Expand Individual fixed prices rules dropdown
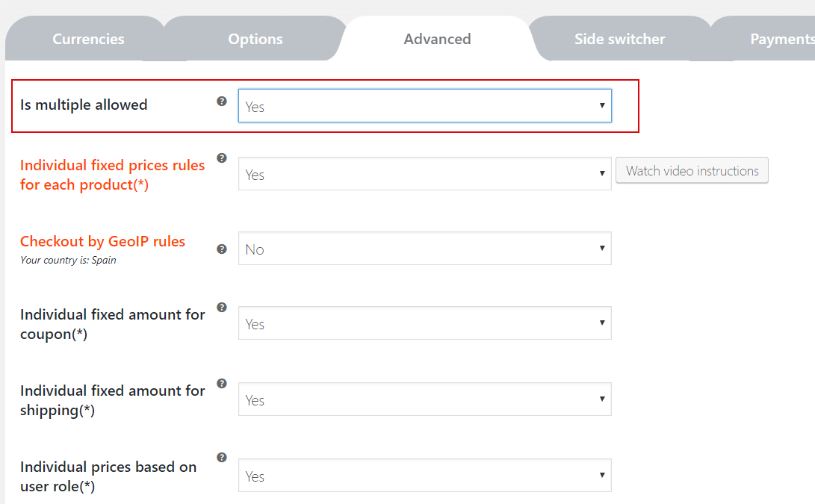 point(424,174)
